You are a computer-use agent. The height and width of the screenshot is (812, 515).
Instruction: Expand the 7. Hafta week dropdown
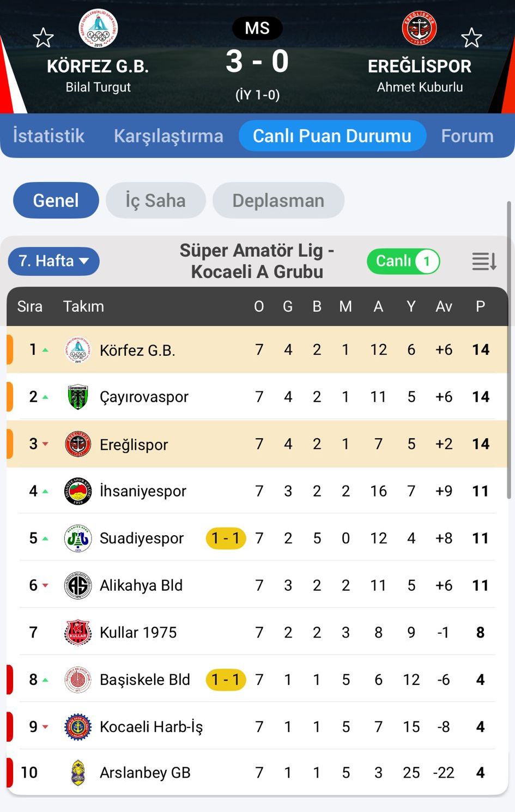(x=53, y=261)
